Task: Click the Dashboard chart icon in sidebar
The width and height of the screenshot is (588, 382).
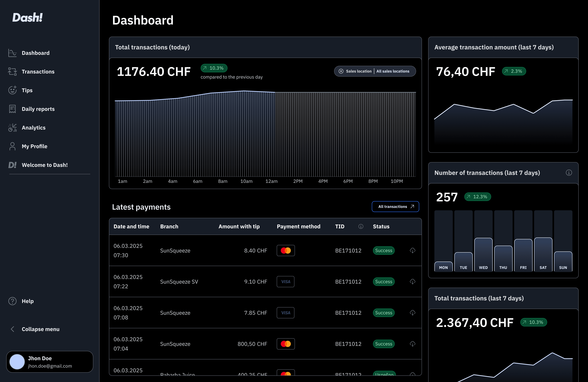Action: [12, 53]
